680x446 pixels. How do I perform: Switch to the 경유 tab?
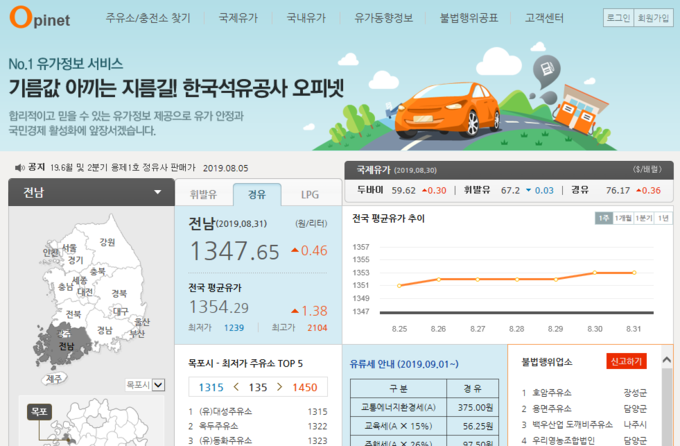tap(257, 194)
